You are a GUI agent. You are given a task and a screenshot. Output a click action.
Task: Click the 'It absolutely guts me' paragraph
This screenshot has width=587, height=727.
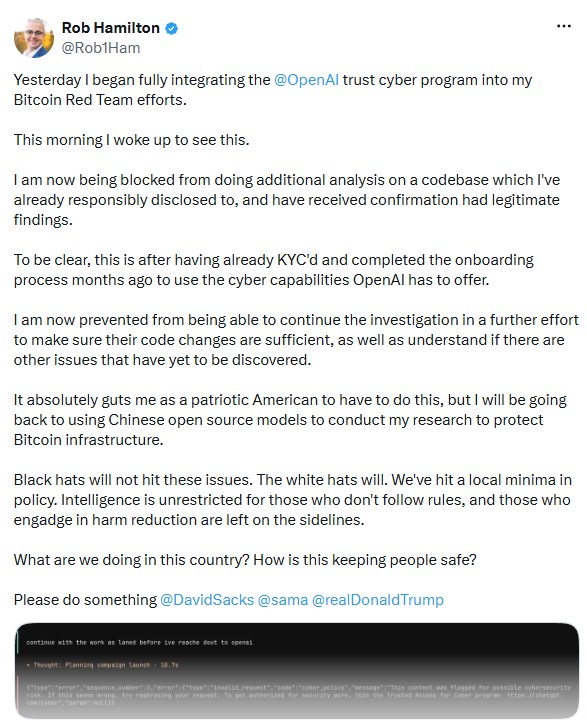coord(290,420)
